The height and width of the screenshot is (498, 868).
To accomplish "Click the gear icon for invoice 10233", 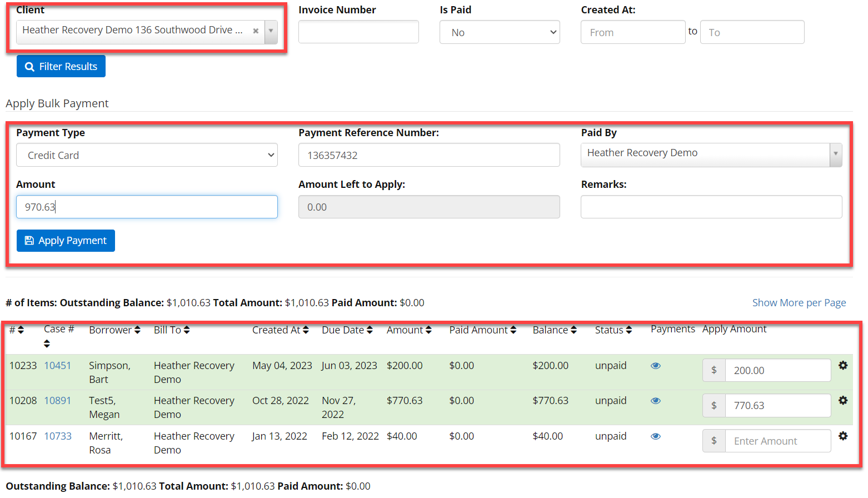I will coord(843,365).
